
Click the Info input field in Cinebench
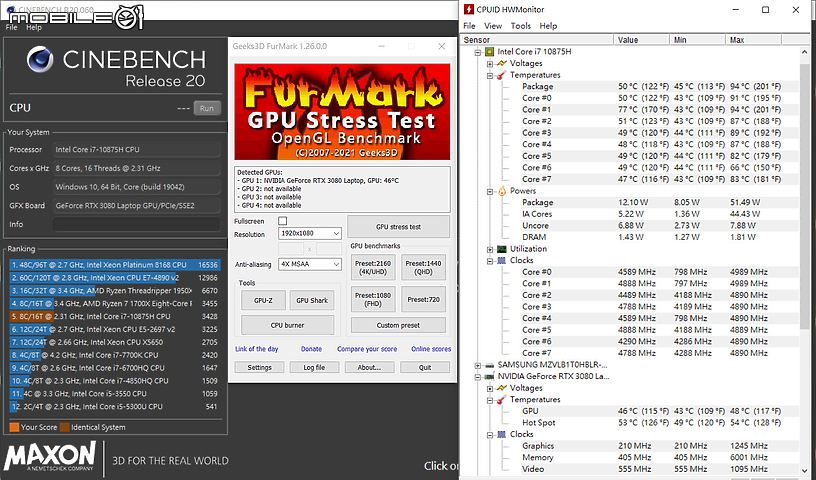(136, 224)
